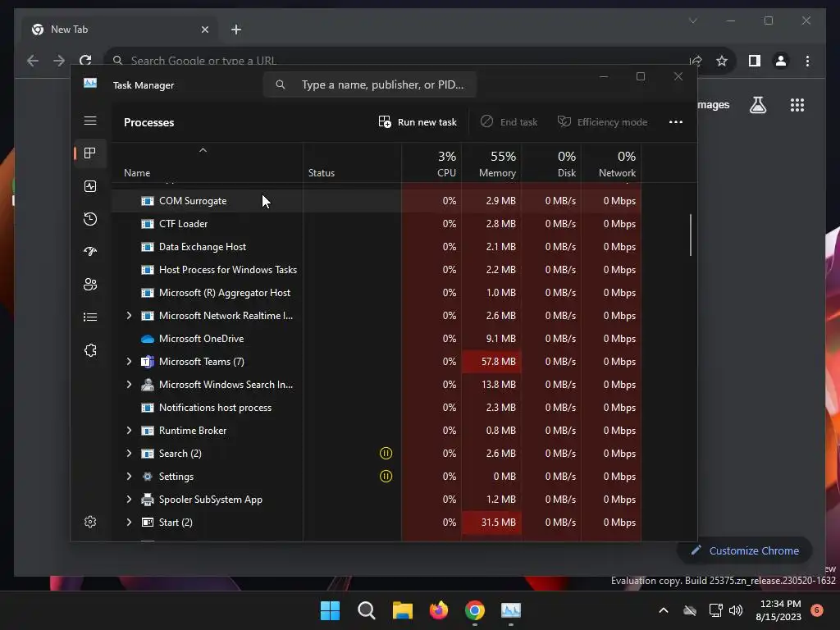Click the Efficiency mode button
The image size is (840, 630).
point(602,122)
